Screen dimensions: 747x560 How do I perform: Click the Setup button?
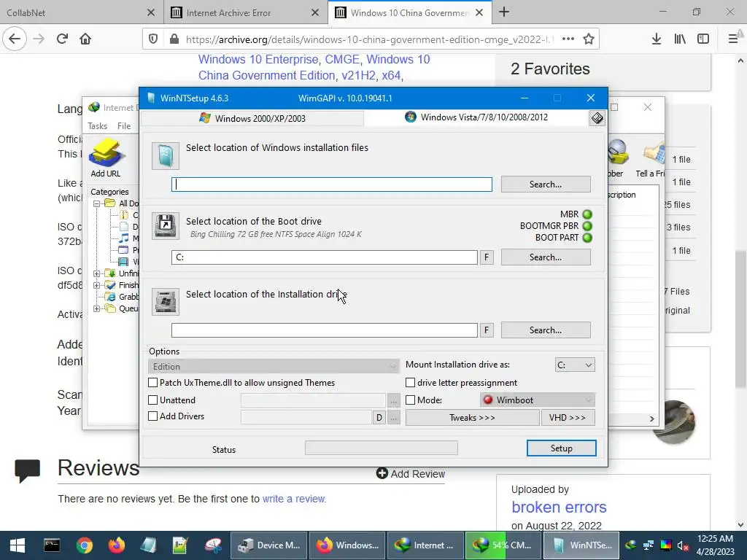561,448
